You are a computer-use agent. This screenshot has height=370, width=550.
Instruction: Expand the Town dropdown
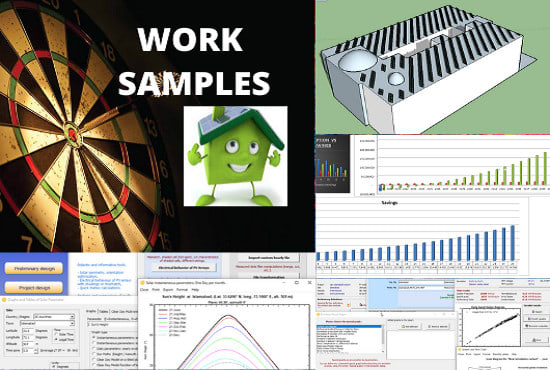click(72, 323)
